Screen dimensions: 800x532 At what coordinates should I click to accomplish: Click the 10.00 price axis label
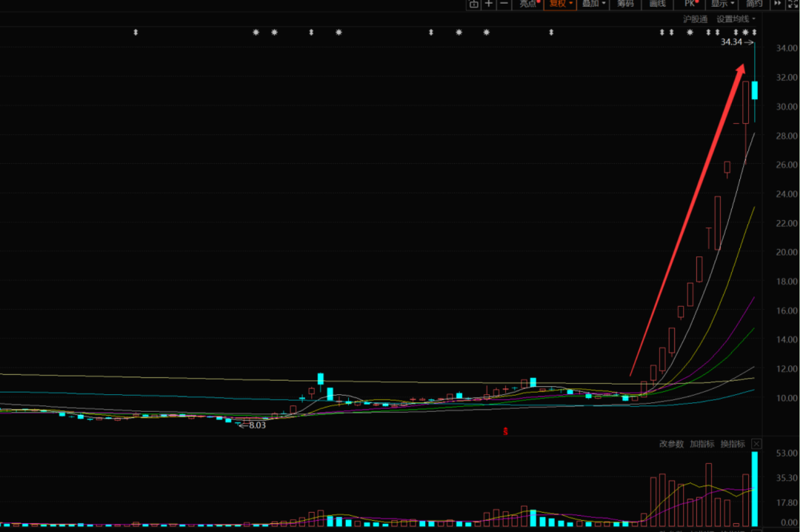(x=787, y=398)
